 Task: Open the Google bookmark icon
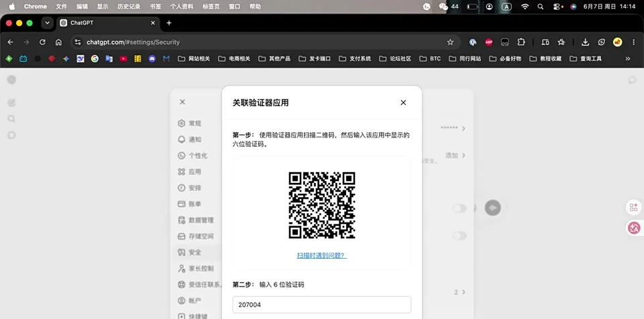tap(95, 59)
